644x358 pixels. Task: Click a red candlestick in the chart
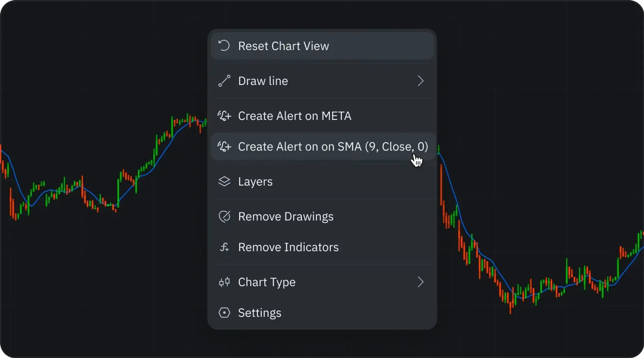441,186
